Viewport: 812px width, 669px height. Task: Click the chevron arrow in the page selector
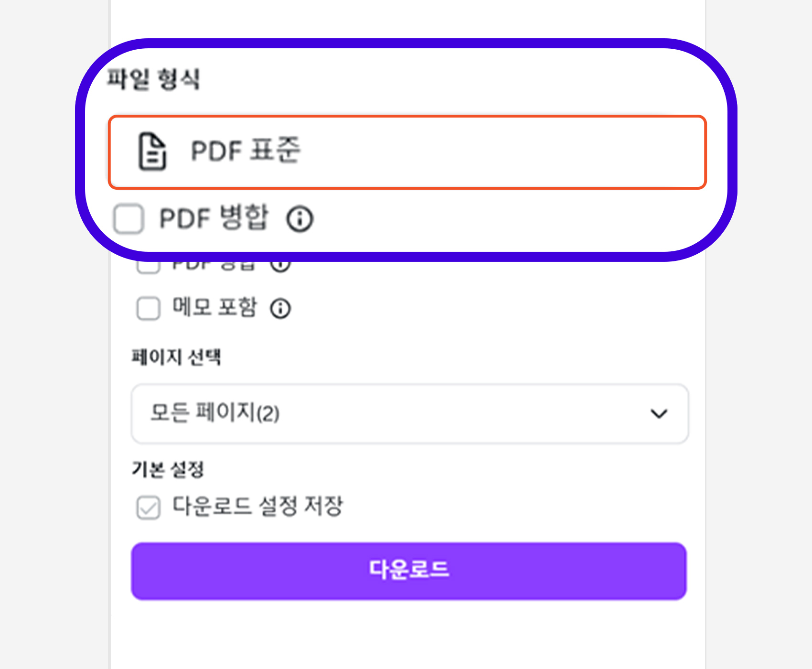pos(659,414)
